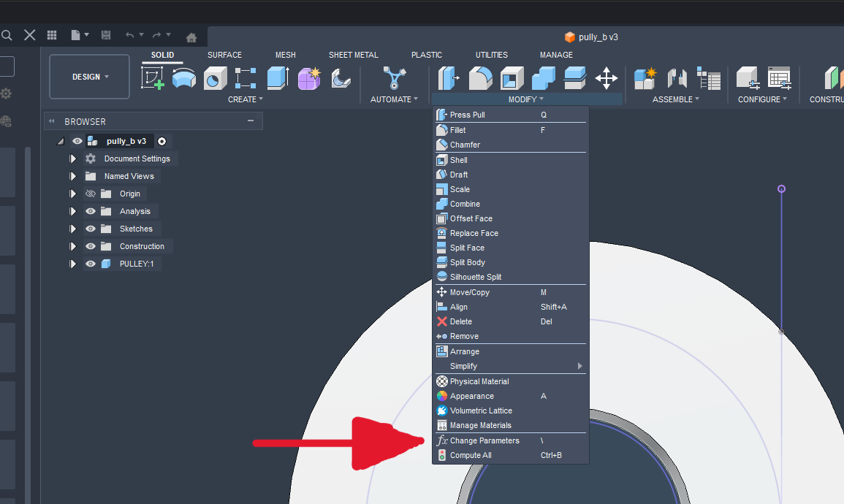
Task: Toggle the activate radio next to pully_b v3
Action: point(162,142)
